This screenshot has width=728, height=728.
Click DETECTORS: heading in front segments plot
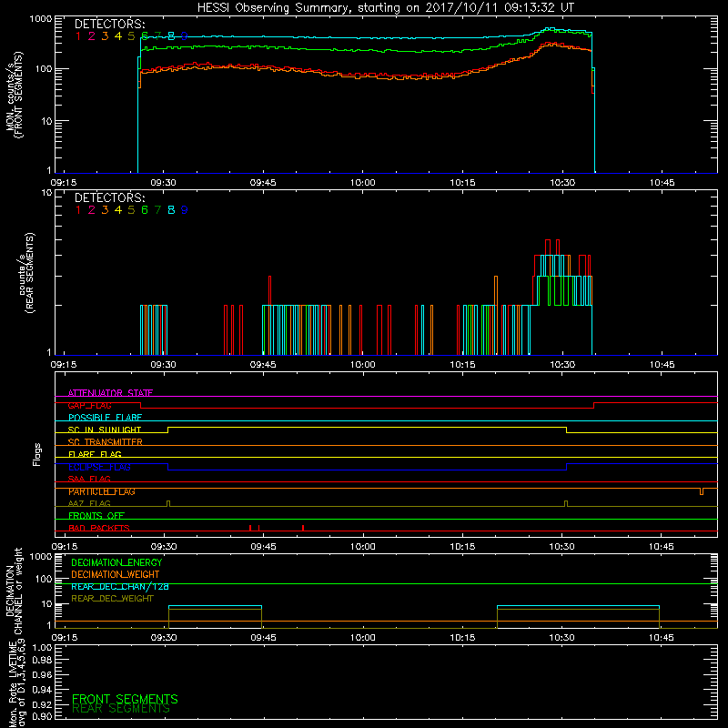click(109, 24)
